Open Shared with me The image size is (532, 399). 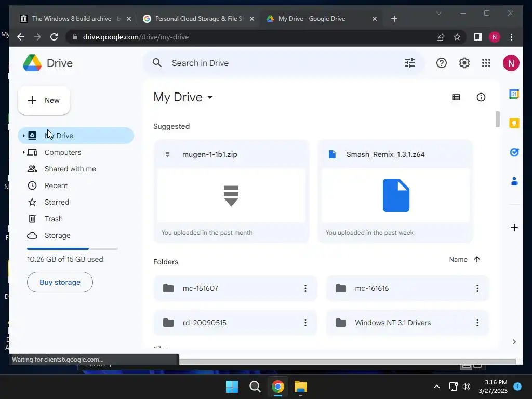click(x=70, y=169)
